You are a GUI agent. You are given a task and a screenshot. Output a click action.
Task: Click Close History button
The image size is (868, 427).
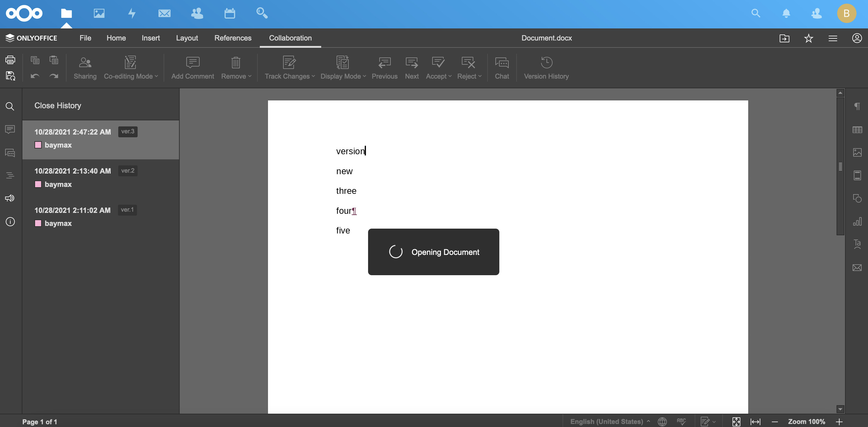click(x=58, y=106)
